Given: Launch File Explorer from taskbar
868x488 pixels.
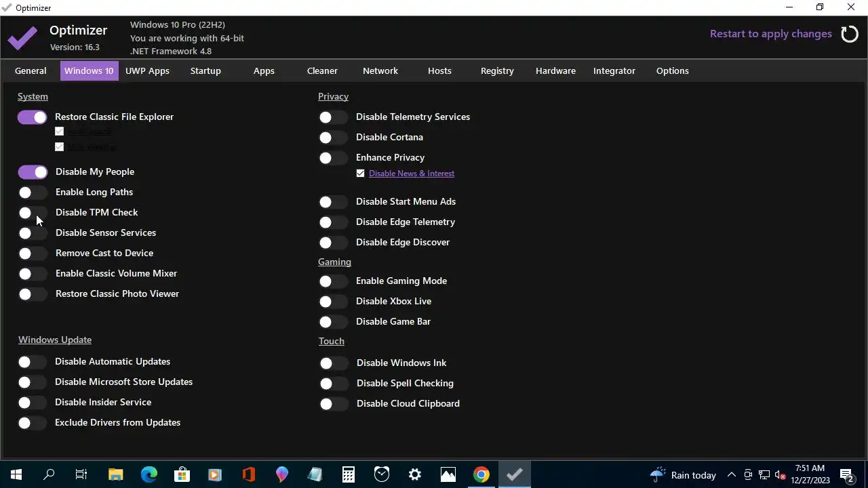Looking at the screenshot, I should tap(116, 474).
